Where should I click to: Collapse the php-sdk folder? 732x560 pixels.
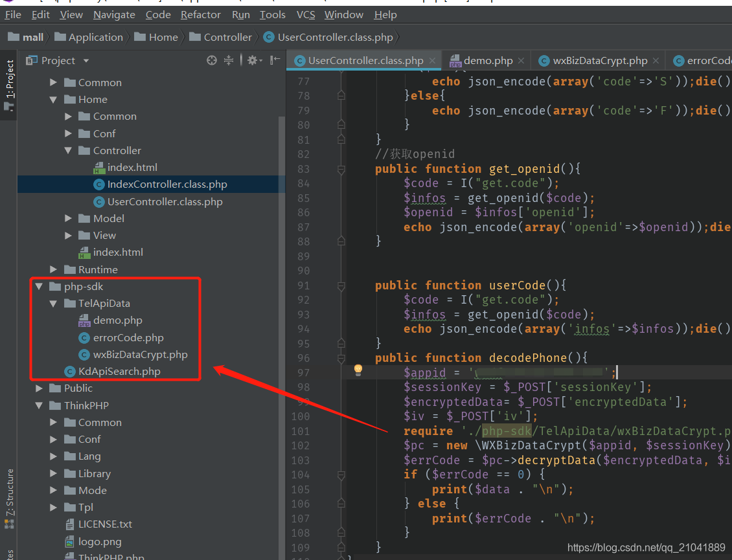[x=39, y=286]
